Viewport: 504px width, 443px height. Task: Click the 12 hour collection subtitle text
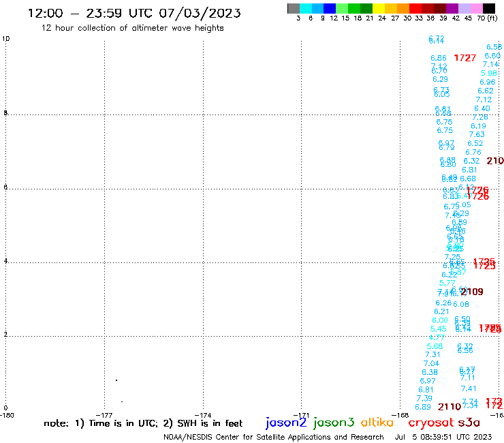(x=132, y=28)
